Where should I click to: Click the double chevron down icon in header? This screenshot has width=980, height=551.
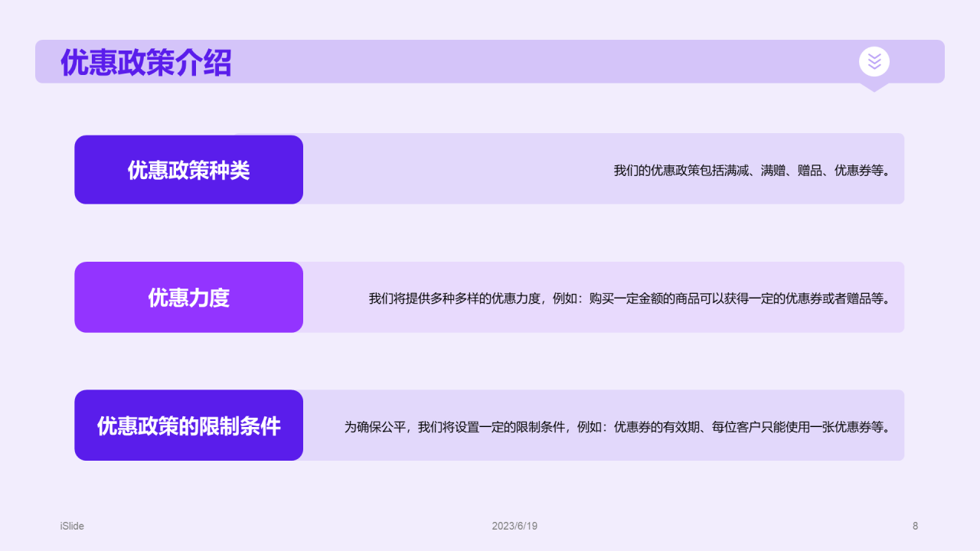[x=874, y=62]
